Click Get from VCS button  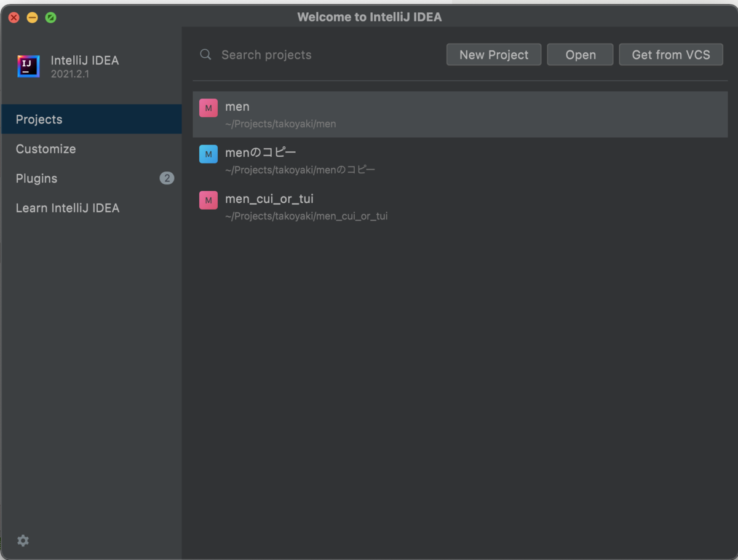click(x=671, y=55)
